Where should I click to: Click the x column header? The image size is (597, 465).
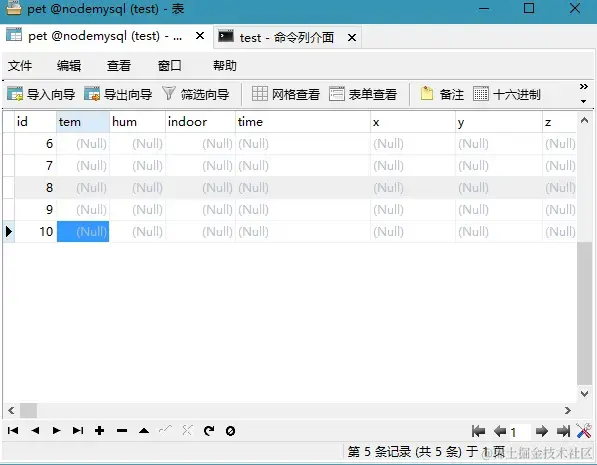pyautogui.click(x=413, y=122)
